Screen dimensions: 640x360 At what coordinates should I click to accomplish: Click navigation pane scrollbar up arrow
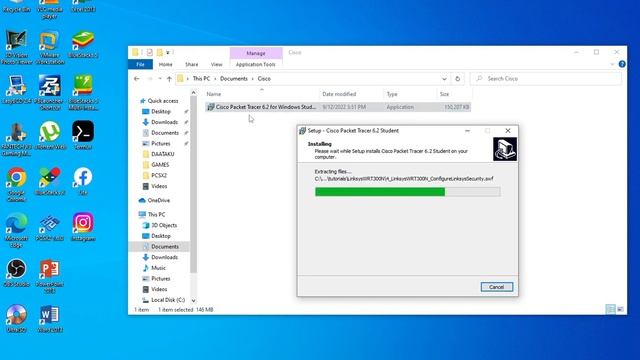pyautogui.click(x=193, y=93)
